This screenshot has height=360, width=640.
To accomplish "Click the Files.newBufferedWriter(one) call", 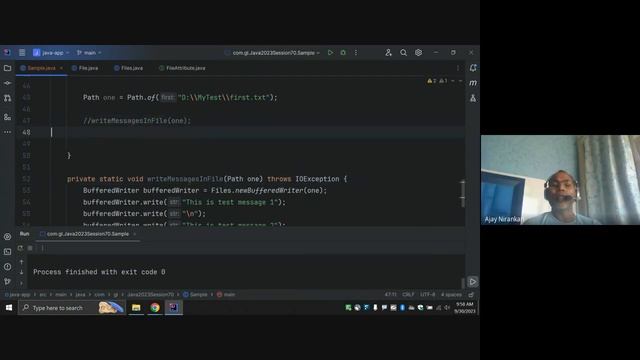I will pyautogui.click(x=267, y=191).
